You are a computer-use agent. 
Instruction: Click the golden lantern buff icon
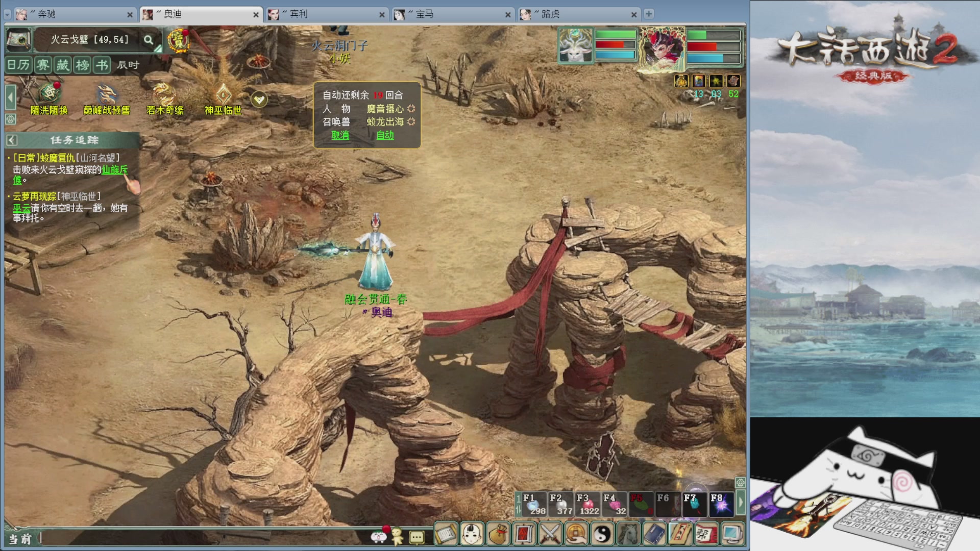point(681,81)
